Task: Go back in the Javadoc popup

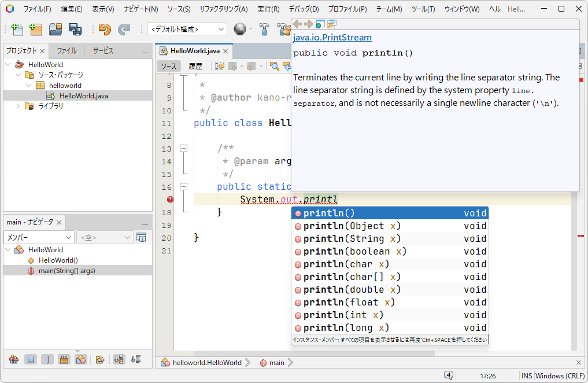Action: (297, 24)
